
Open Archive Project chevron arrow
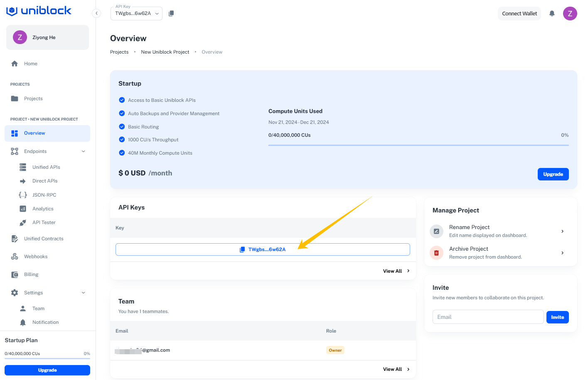click(x=563, y=253)
